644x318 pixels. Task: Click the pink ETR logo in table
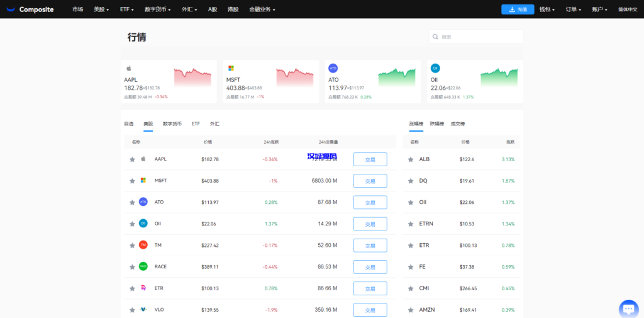pos(143,288)
